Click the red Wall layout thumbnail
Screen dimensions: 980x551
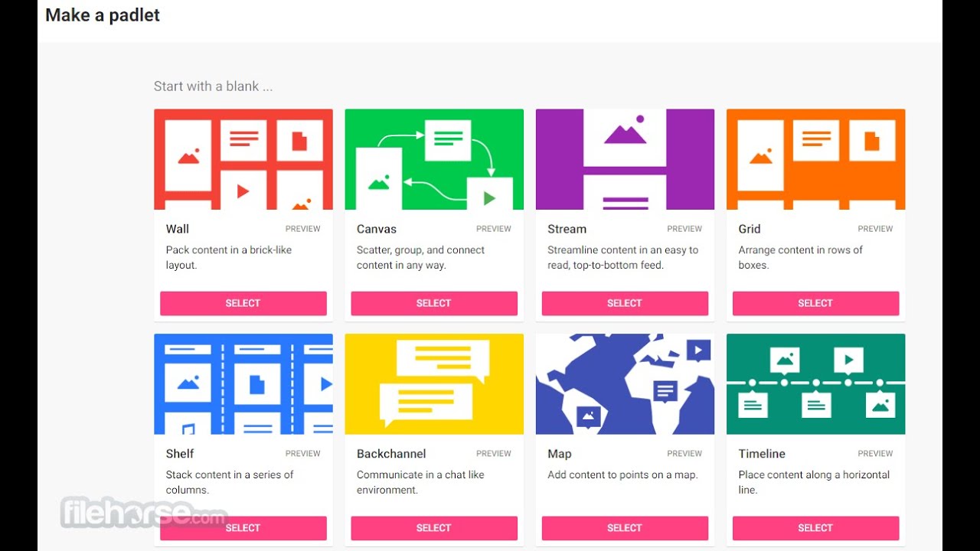tap(243, 159)
